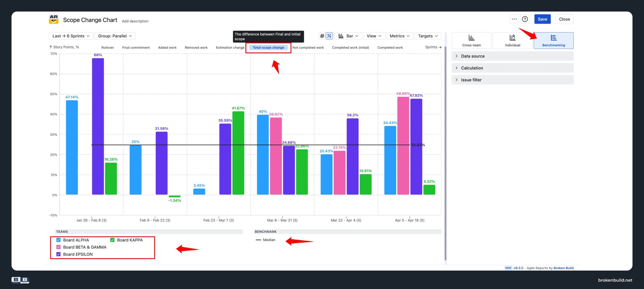Open the View dropdown
Image resolution: width=644 pixels, height=289 pixels.
coord(374,36)
